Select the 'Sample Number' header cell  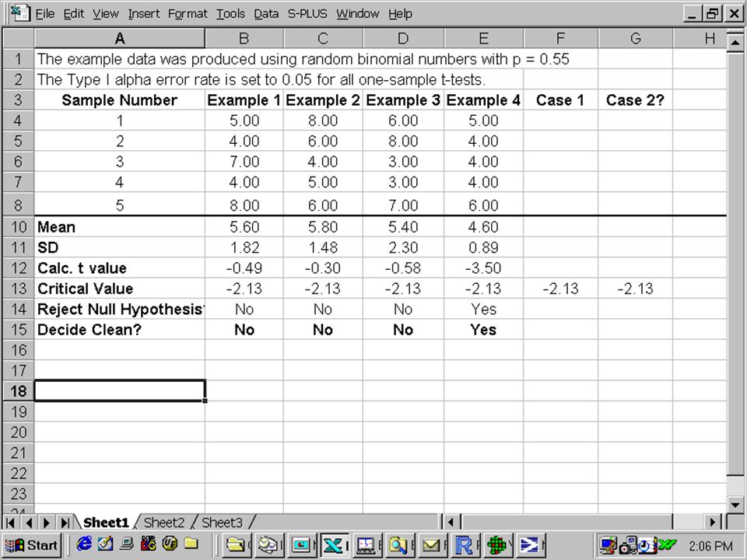120,100
